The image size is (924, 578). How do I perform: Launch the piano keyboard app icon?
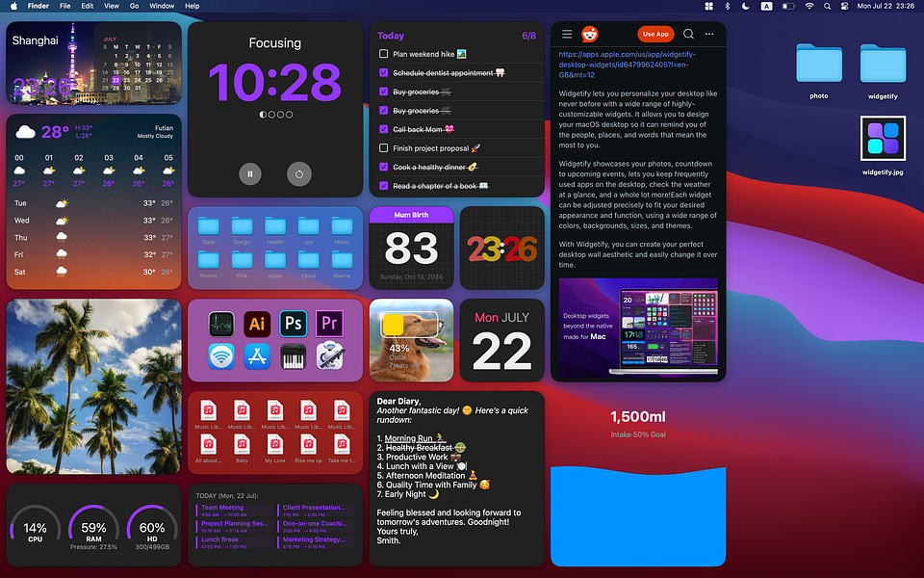tap(293, 356)
